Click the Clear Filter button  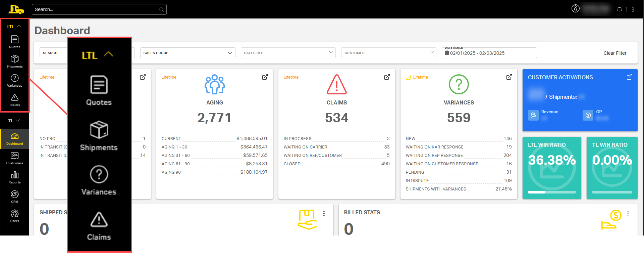point(615,53)
